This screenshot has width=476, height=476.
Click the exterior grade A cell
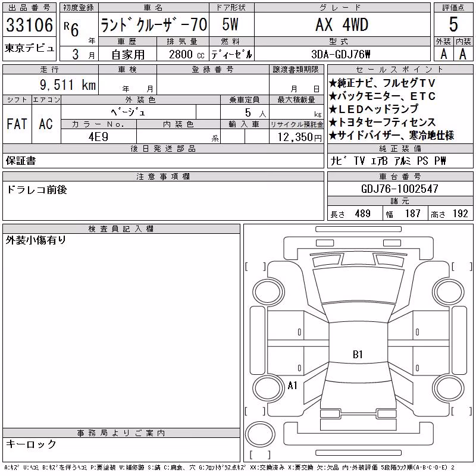coord(443,54)
